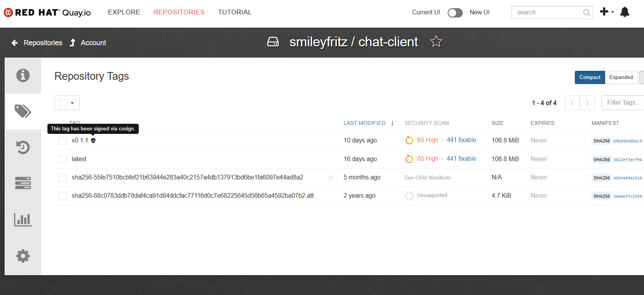Click the 4.7 KiB size value
This screenshot has height=295, width=644.
pyautogui.click(x=501, y=196)
